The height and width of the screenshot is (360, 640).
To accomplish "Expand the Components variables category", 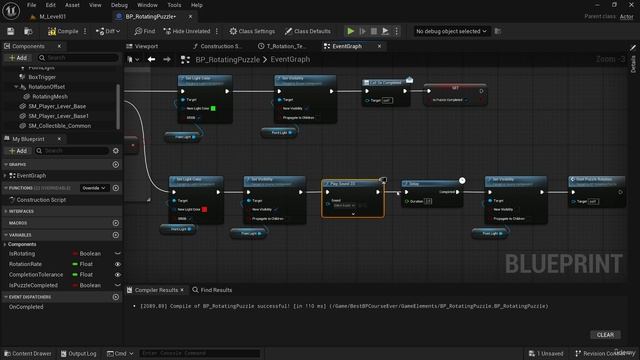I will pos(5,244).
